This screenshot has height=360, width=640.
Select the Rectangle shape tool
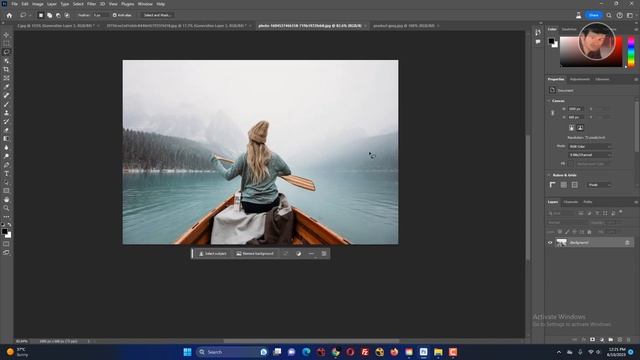(6, 191)
